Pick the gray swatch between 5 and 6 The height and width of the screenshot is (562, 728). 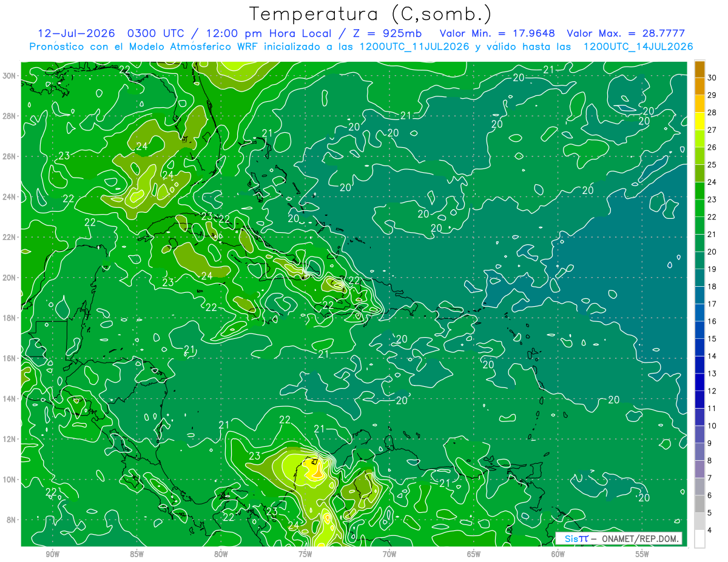pyautogui.click(x=699, y=504)
